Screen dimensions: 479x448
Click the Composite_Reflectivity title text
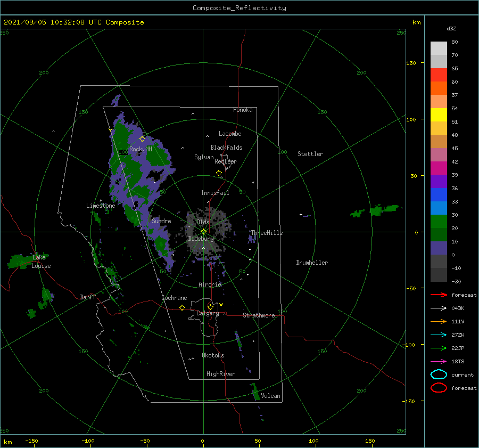(x=240, y=8)
